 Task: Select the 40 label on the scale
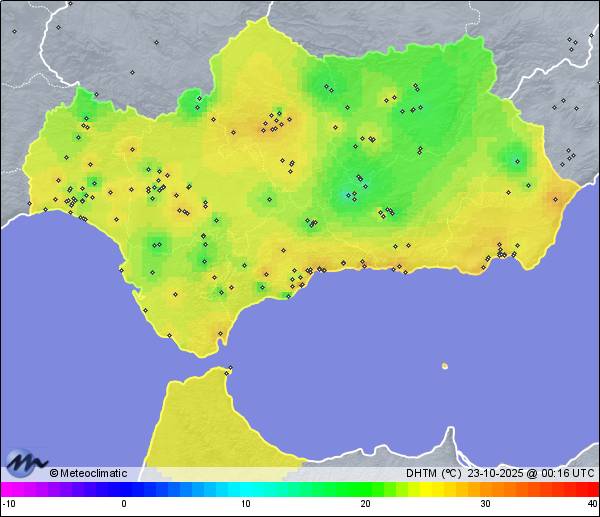pos(591,503)
